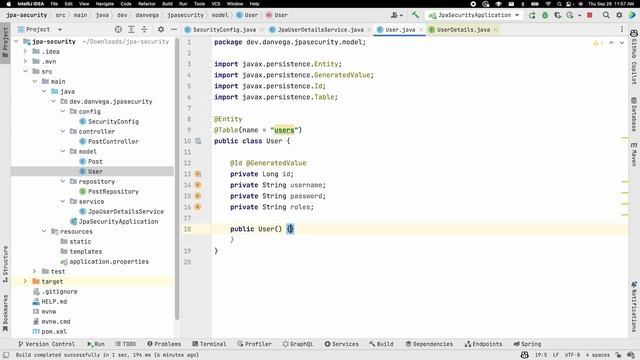640x360 pixels.
Task: Open Spring tool window
Action: [x=527, y=344]
